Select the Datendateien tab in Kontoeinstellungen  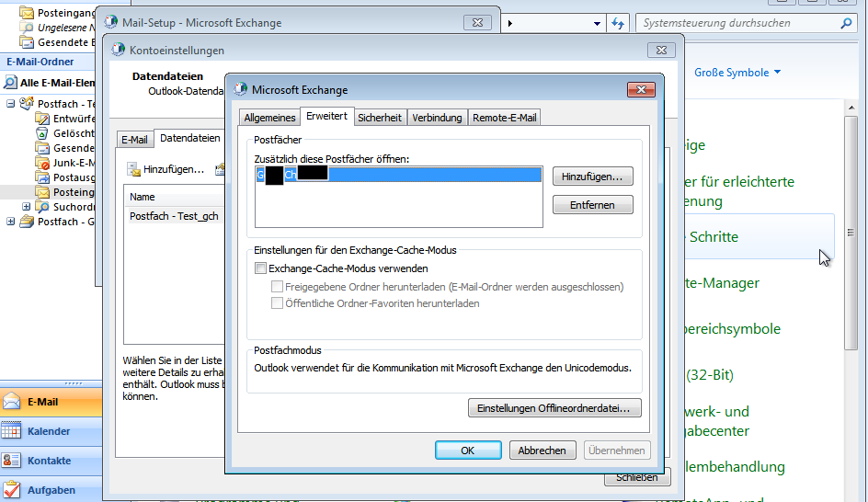coord(189,138)
